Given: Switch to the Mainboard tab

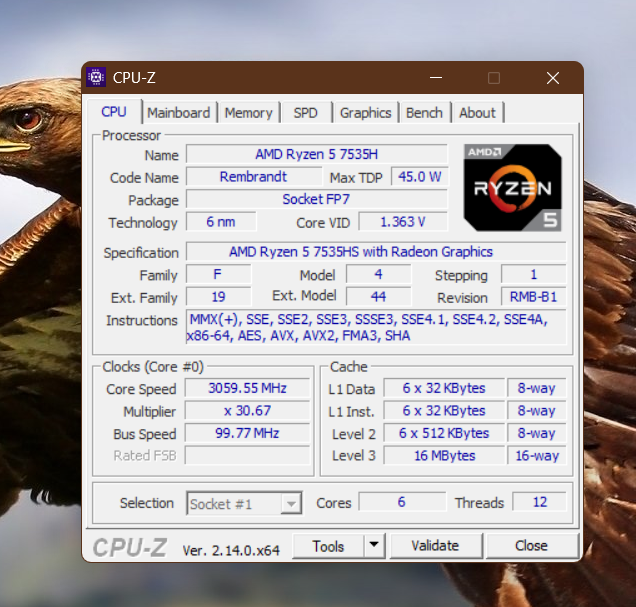Looking at the screenshot, I should 178,113.
